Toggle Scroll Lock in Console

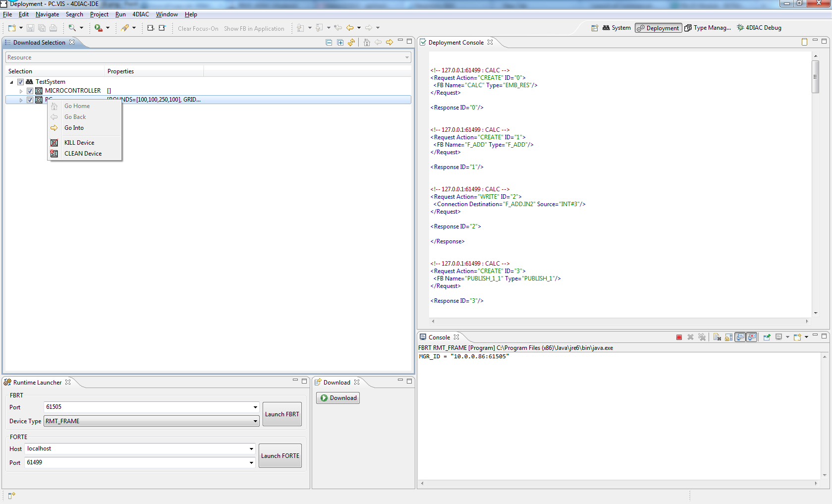pyautogui.click(x=728, y=337)
